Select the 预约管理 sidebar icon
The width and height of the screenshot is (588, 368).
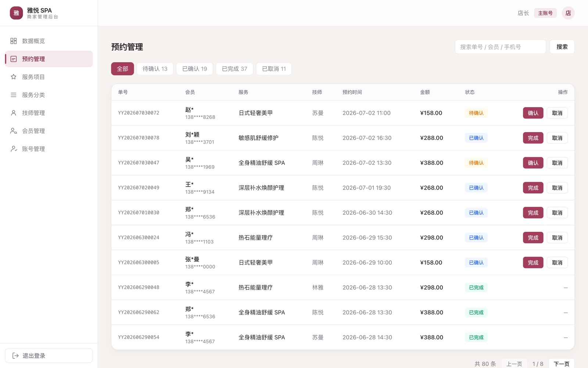14,59
